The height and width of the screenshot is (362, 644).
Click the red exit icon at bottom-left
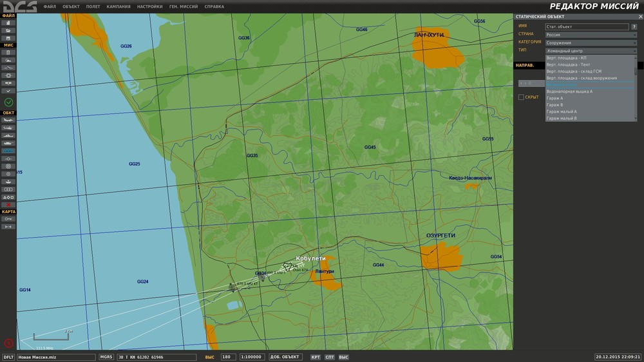coord(8,343)
